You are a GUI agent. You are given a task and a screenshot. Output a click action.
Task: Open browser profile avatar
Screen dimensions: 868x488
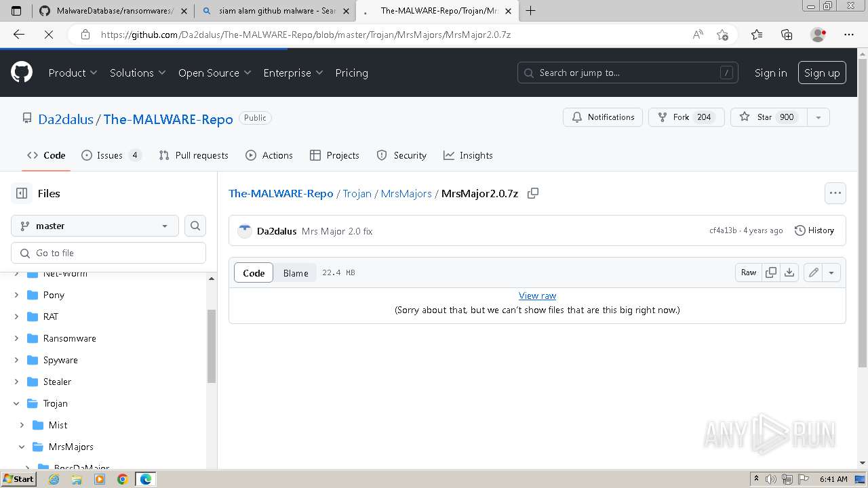818,35
